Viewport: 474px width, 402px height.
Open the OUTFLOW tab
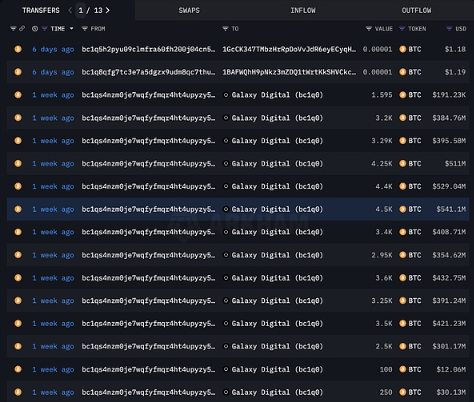[x=416, y=10]
